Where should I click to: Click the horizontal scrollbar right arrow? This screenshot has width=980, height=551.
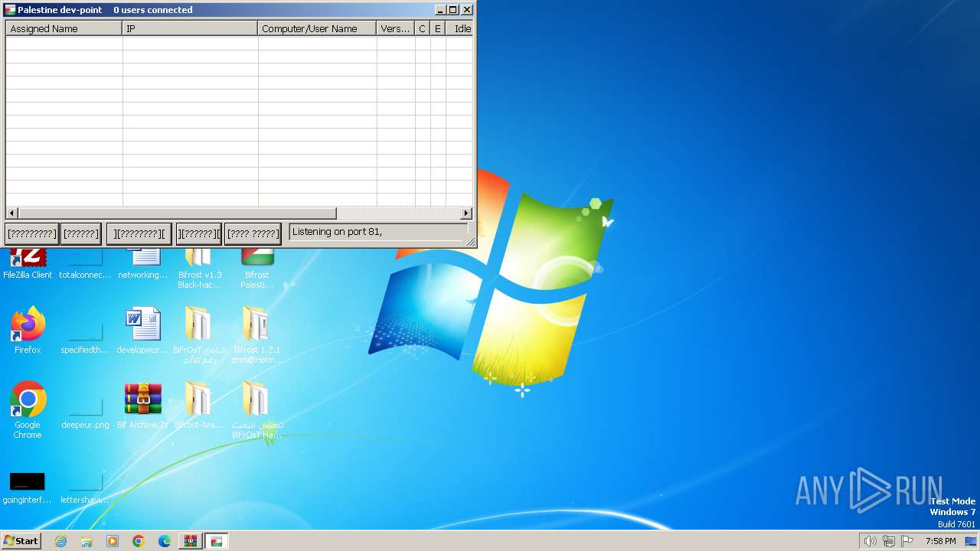[466, 214]
